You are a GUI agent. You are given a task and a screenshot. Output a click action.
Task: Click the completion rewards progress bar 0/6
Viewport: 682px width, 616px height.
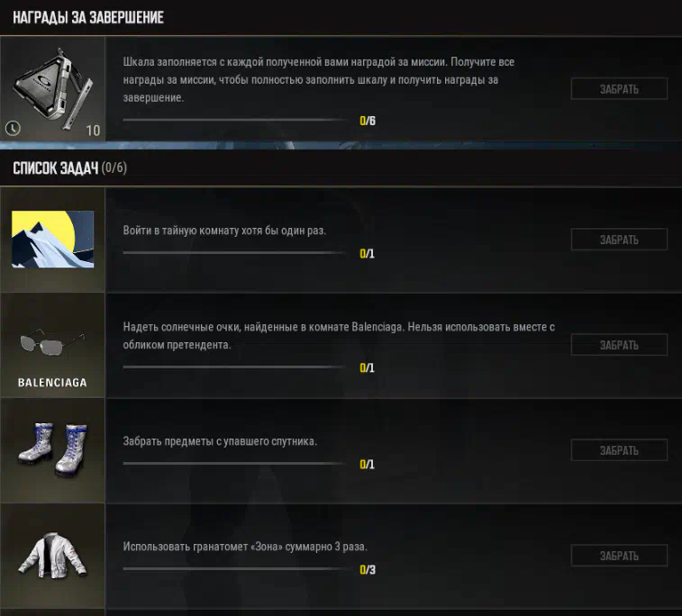pos(235,120)
